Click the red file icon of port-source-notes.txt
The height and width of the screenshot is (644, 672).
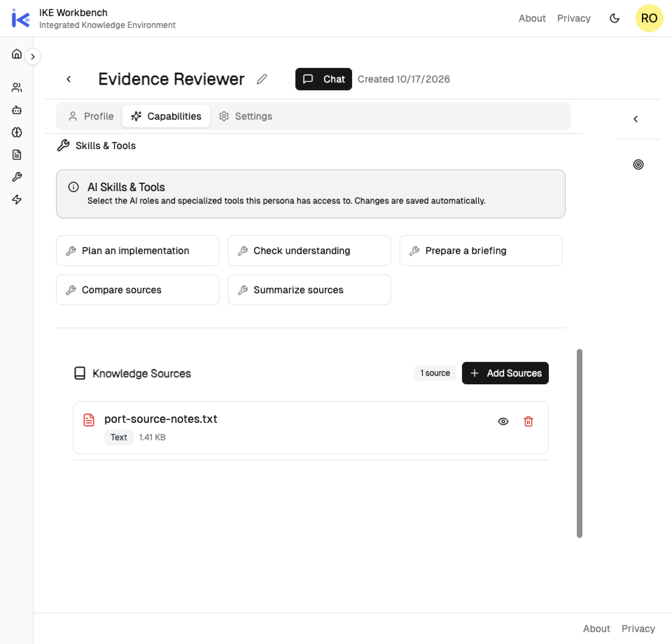89,420
